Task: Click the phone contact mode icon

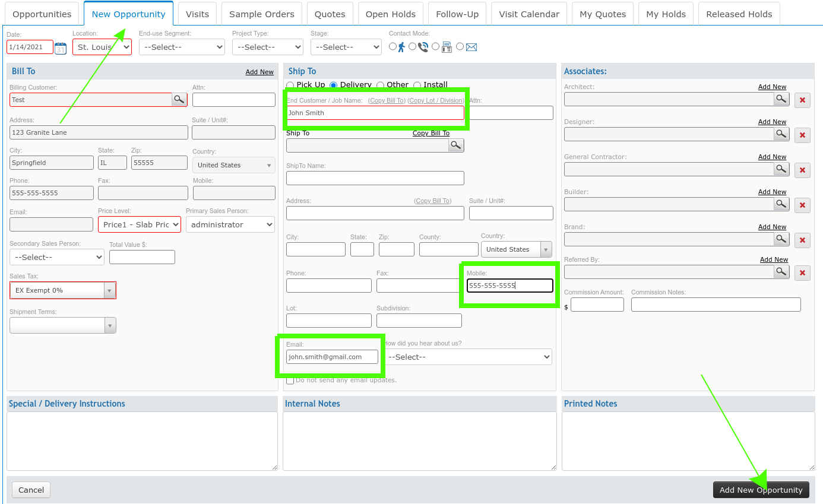Action: click(x=422, y=46)
